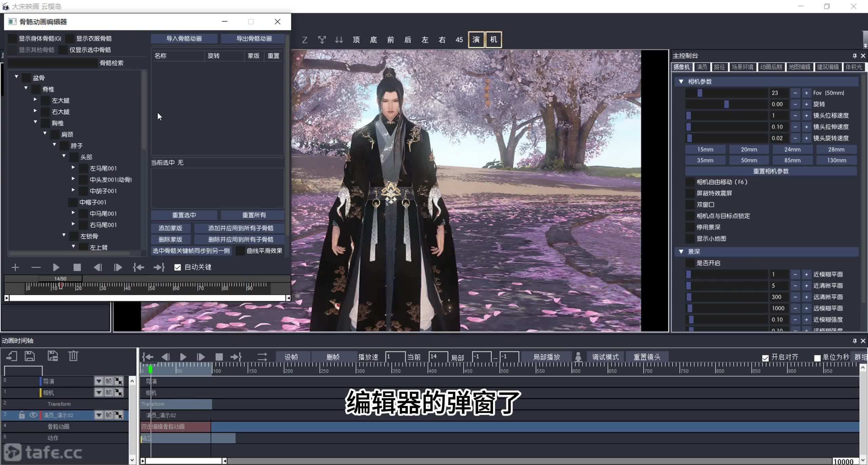Click the actor figure icon next to 局部播放
This screenshot has height=465, width=868.
[x=578, y=357]
